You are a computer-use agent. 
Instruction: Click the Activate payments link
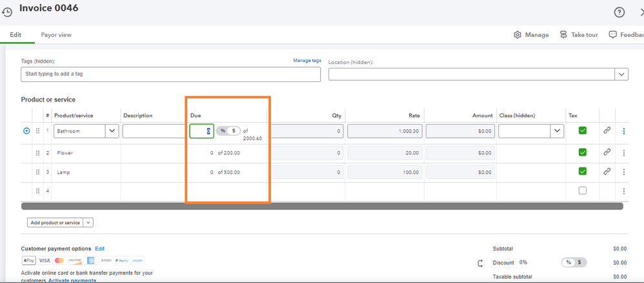72,280
